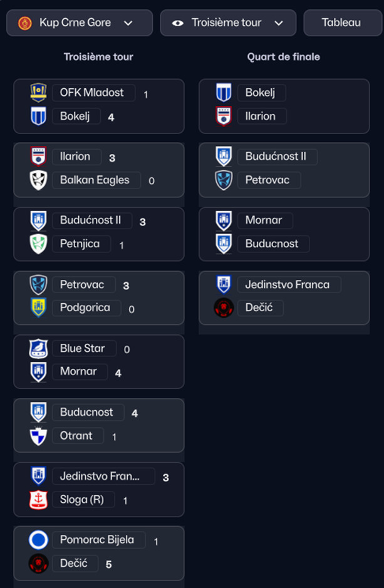Click the Otrant club crest icon
Screen dimensions: 384x588
click(39, 436)
